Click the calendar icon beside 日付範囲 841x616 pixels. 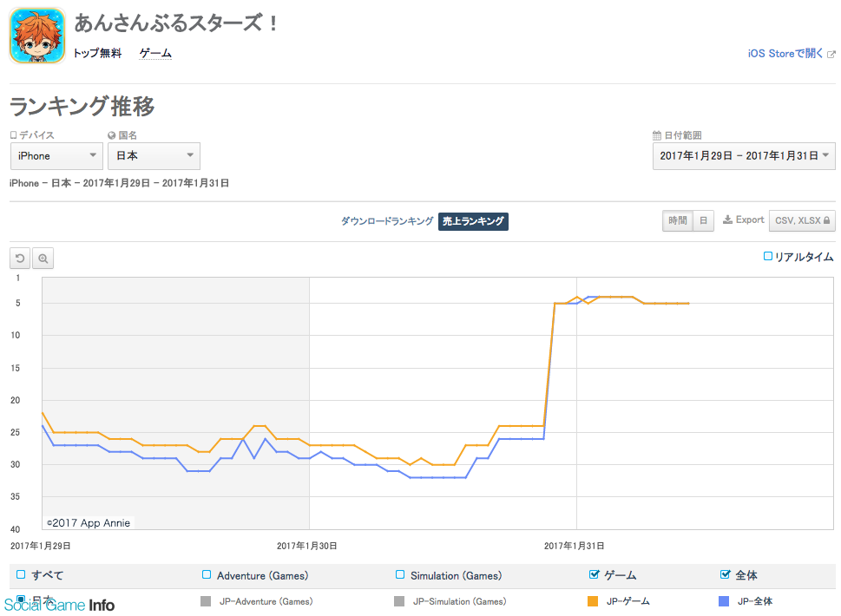(x=656, y=135)
